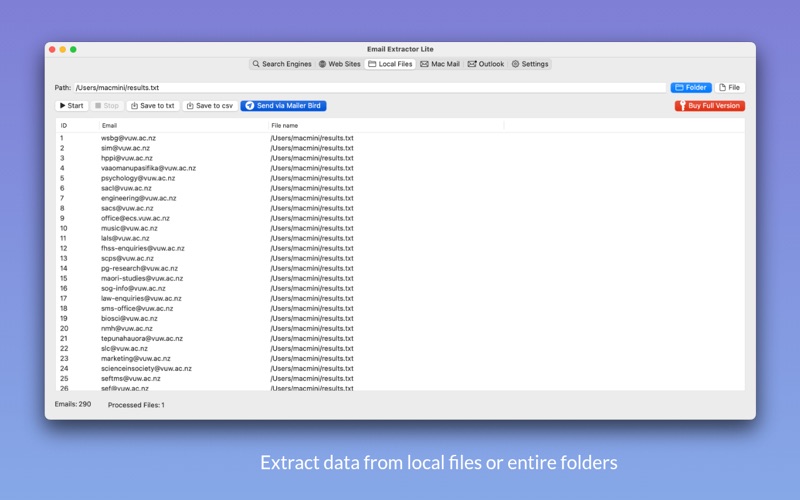The width and height of the screenshot is (800, 500).
Task: Click the Stop button
Action: (x=107, y=106)
